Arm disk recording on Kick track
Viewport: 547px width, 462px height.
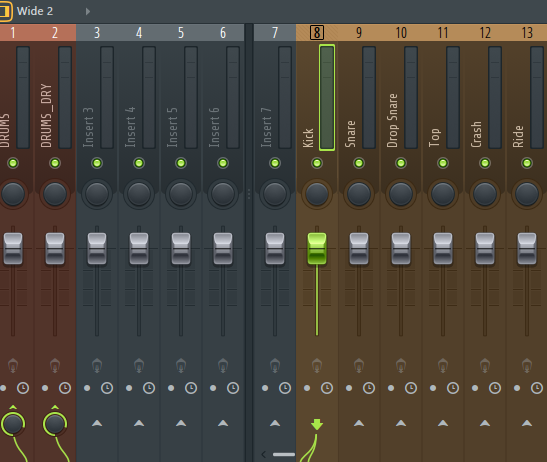tap(317, 365)
